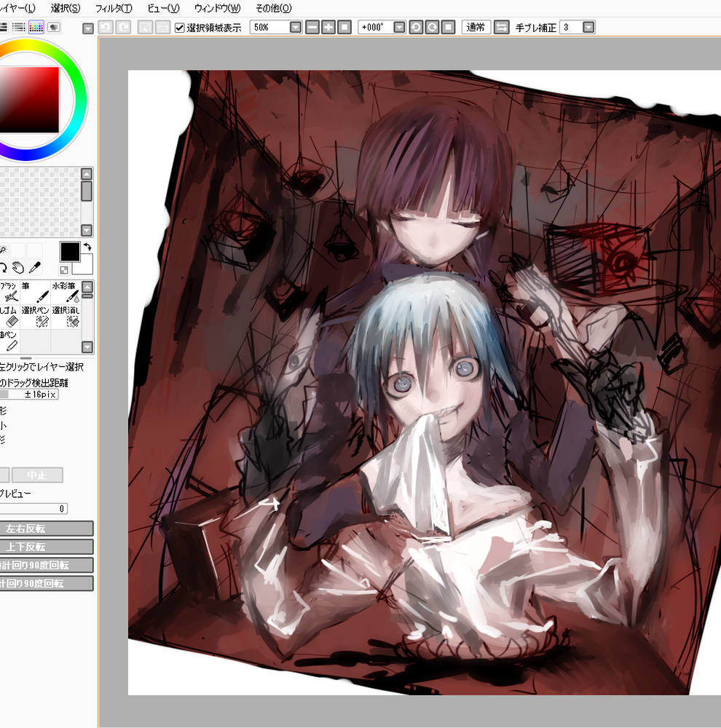Click the invert selection icon

point(162,28)
